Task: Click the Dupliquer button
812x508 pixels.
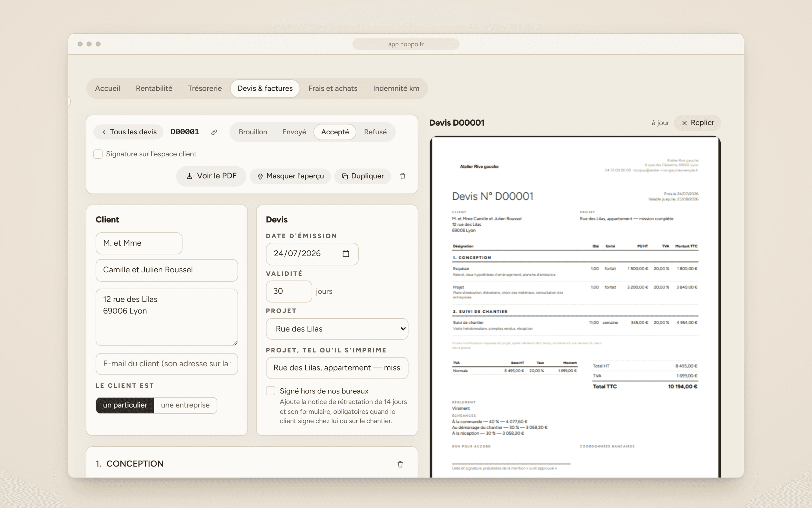Action: (x=363, y=176)
